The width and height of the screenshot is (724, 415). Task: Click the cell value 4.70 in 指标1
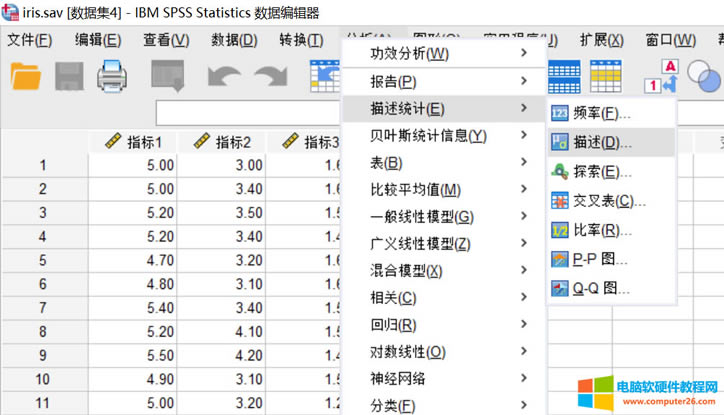133,260
